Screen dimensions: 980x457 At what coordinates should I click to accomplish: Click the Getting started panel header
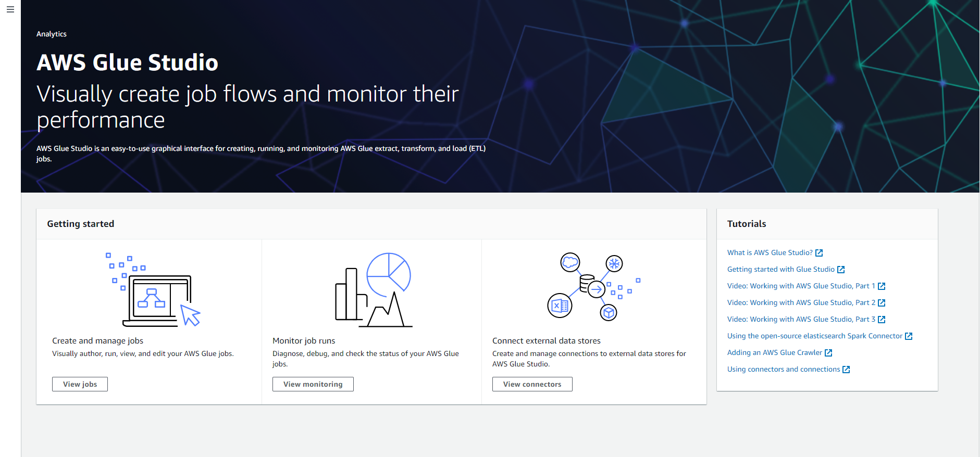coord(371,224)
